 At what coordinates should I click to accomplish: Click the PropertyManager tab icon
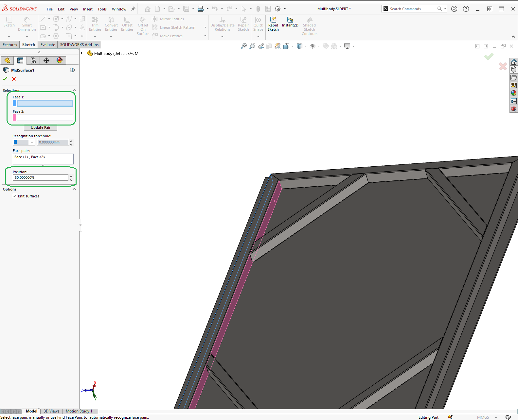tap(20, 60)
